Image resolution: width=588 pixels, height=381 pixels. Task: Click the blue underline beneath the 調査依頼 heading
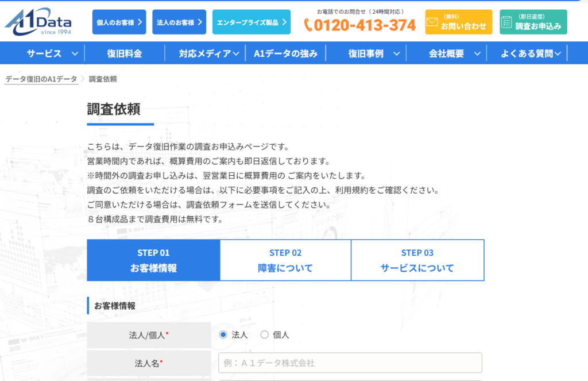[120, 124]
